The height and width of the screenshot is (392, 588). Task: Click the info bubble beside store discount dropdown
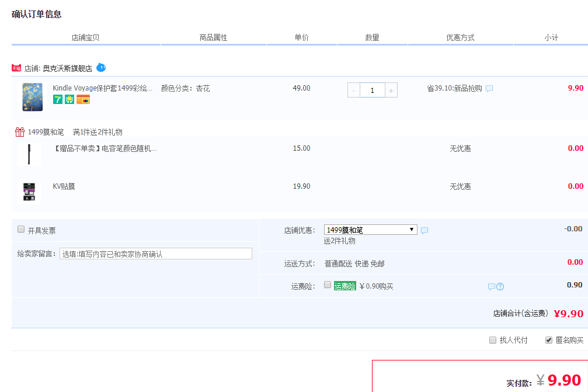tap(425, 230)
